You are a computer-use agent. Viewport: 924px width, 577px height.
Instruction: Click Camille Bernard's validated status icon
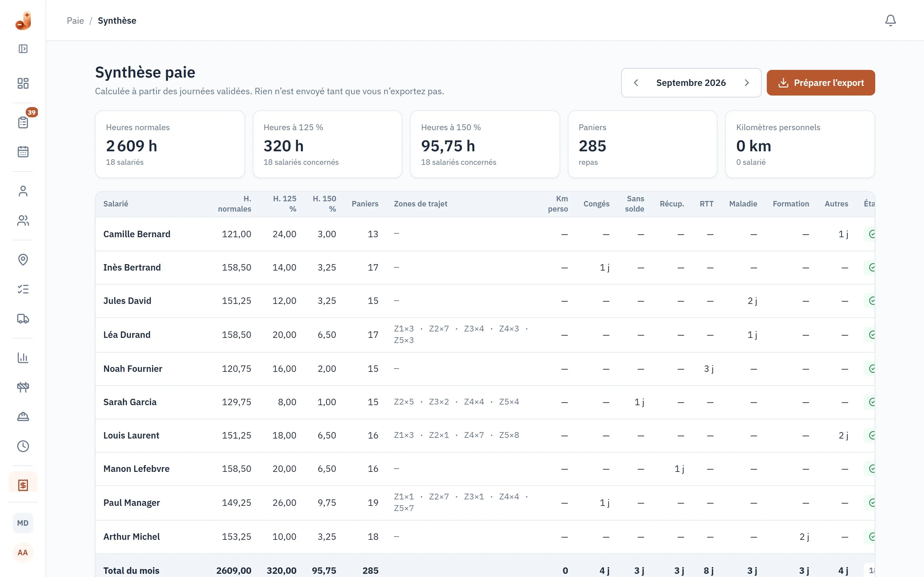click(x=872, y=234)
